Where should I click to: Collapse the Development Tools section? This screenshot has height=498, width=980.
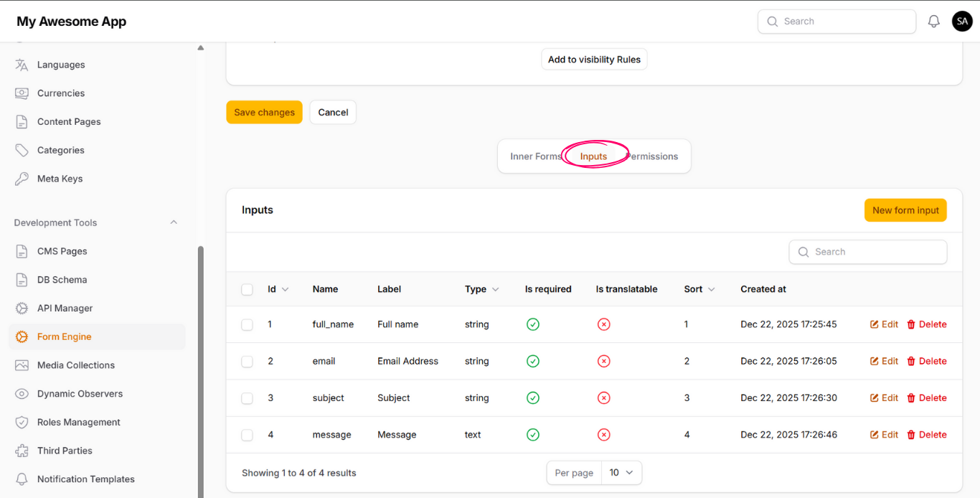pos(174,222)
